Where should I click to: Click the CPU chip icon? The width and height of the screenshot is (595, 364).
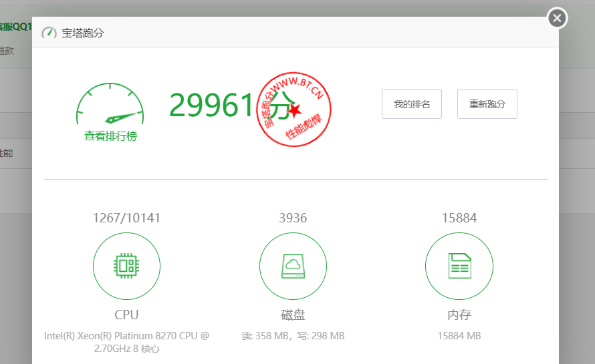coord(126,266)
